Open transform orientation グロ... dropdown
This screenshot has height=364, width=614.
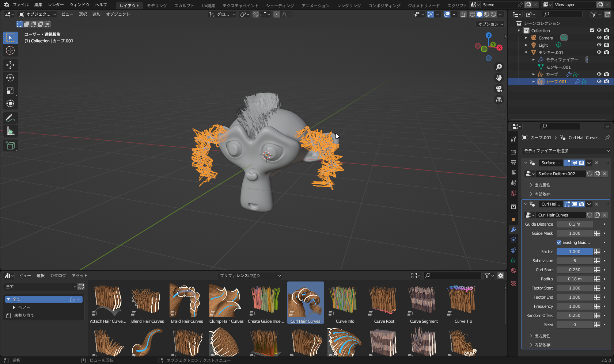(223, 14)
